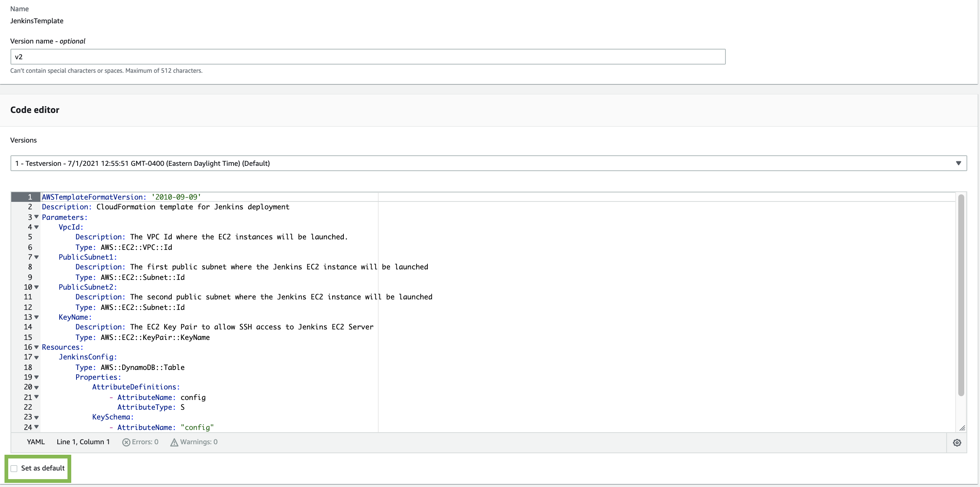Click the Version name input containing v2

(367, 56)
